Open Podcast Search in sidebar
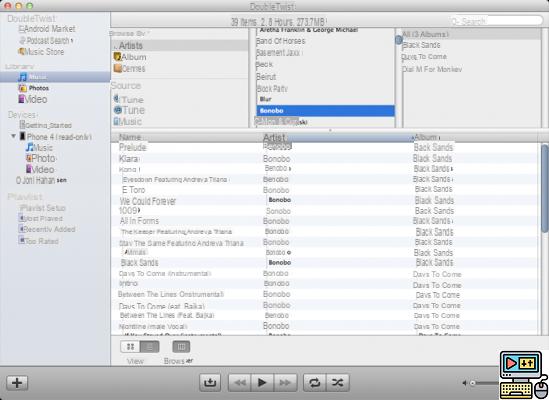549x400 pixels. point(46,40)
